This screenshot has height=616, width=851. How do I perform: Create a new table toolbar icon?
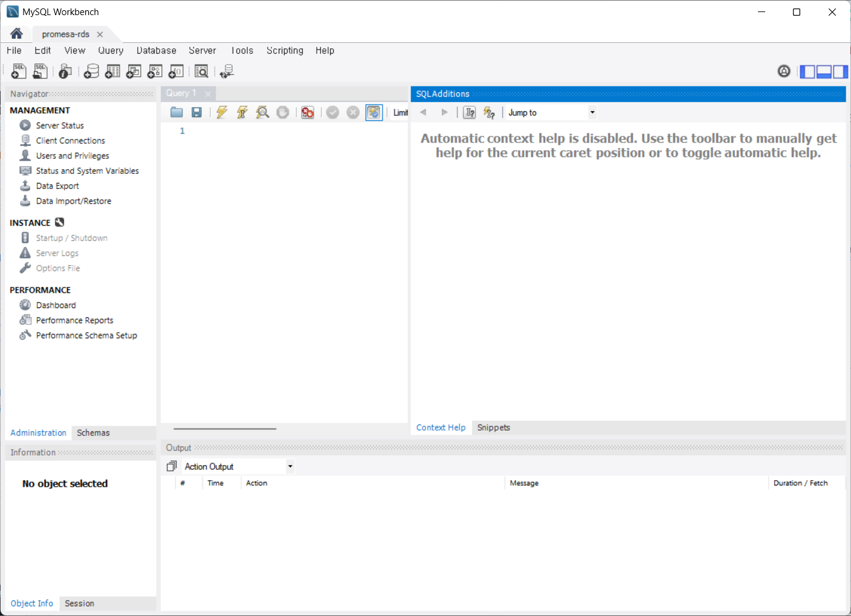(112, 71)
